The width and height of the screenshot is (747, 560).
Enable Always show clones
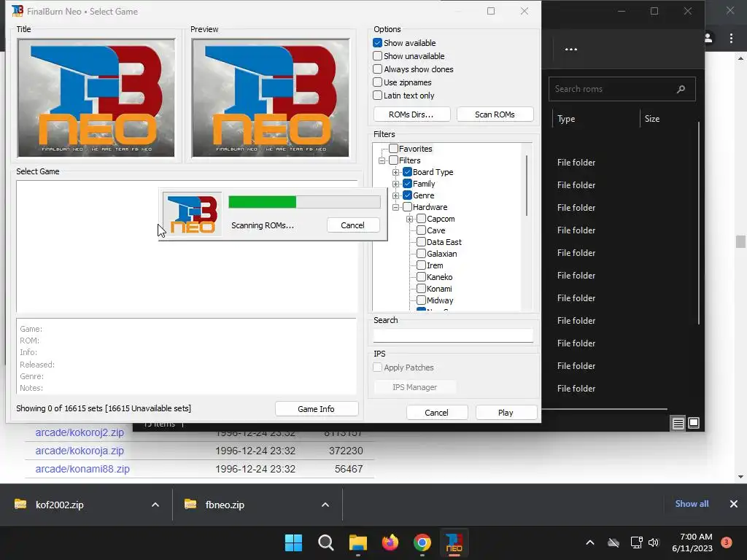377,69
